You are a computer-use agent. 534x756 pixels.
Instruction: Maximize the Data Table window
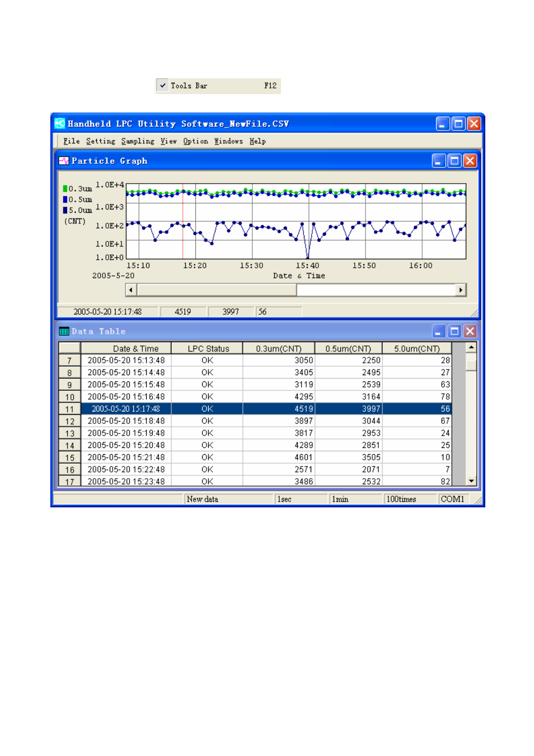[x=455, y=332]
